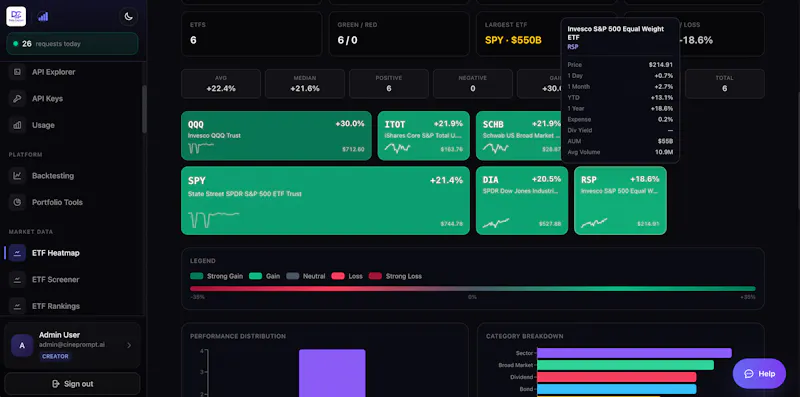Click the Neutral legend swatch

292,276
